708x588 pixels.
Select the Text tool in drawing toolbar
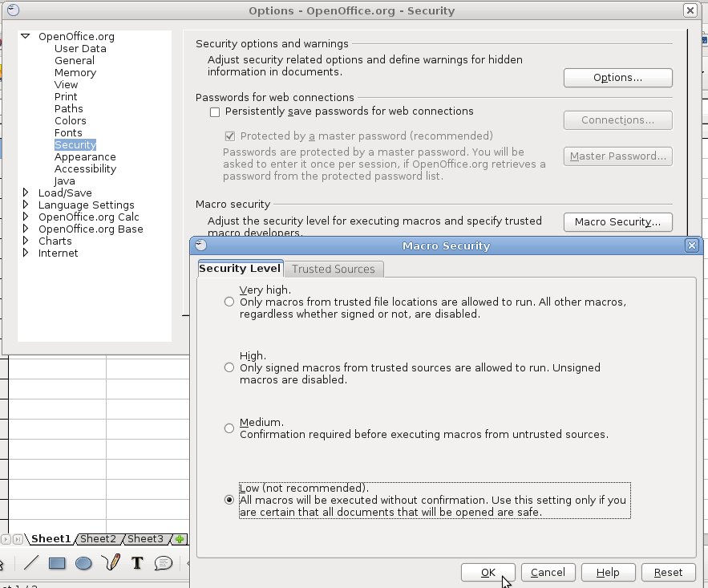pos(136,563)
